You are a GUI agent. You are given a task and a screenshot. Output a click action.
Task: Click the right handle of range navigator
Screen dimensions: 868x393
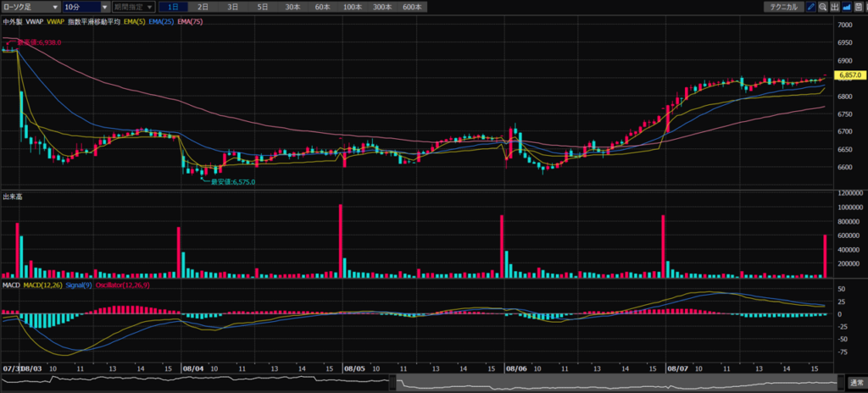pyautogui.click(x=842, y=383)
